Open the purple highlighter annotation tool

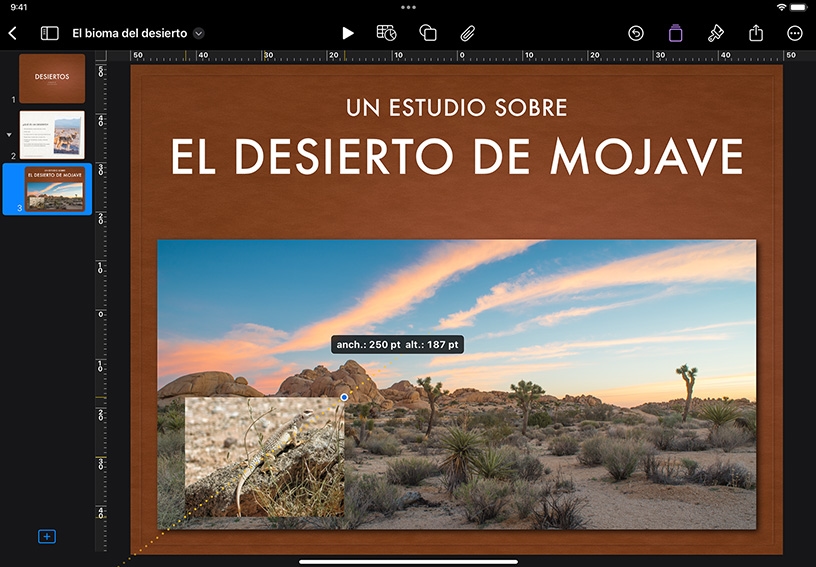pyautogui.click(x=675, y=33)
